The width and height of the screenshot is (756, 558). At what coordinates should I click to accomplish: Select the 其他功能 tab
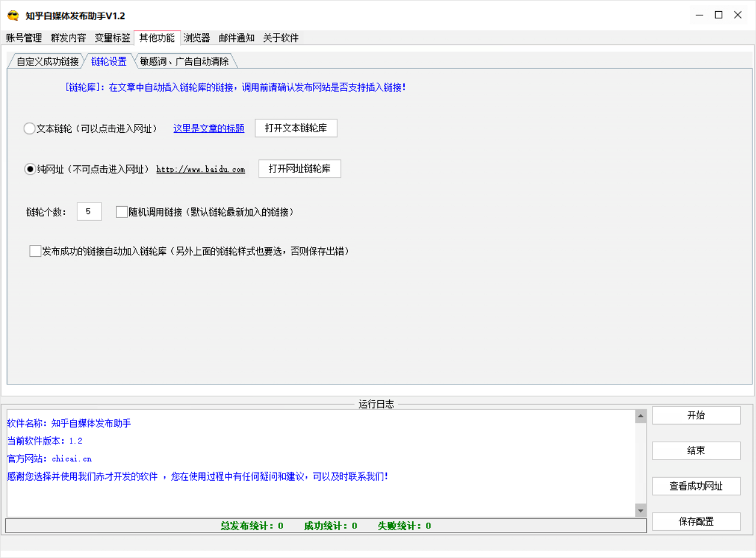[157, 38]
